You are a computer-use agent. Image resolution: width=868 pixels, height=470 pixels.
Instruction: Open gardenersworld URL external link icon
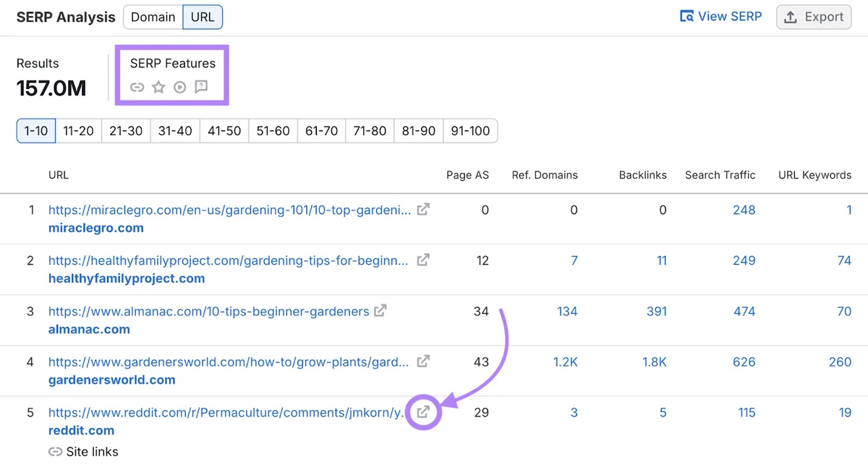pos(424,361)
